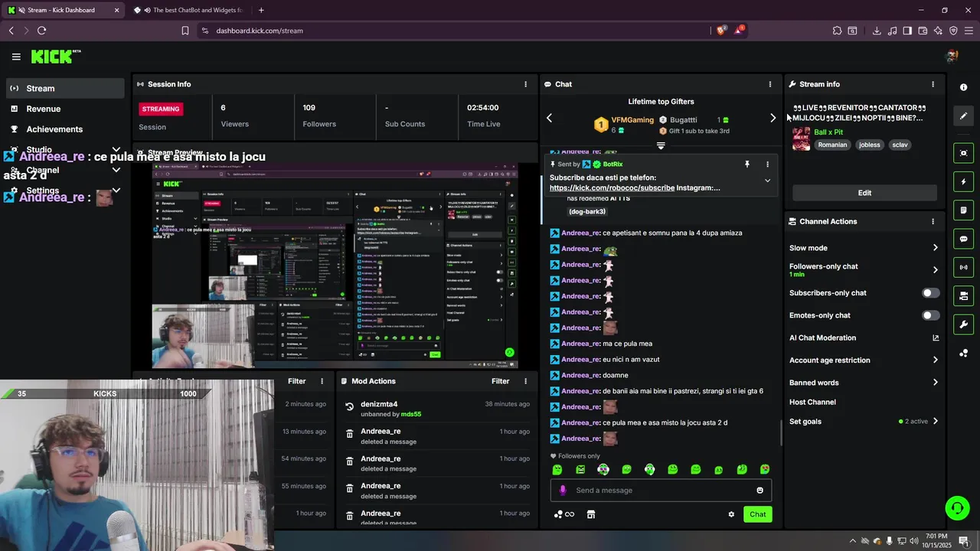Click the wrench icon in the right sidebar
Image resolution: width=980 pixels, height=551 pixels.
click(x=964, y=324)
